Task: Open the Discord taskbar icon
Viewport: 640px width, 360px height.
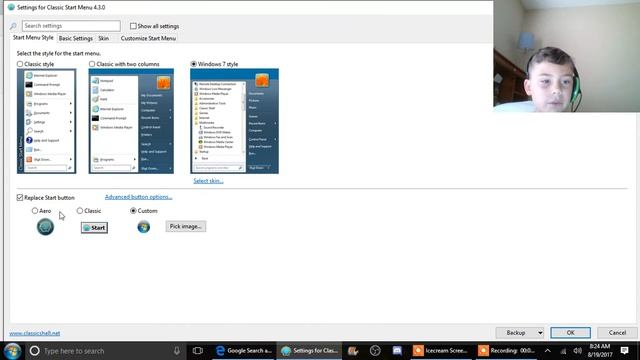Action: [x=397, y=351]
